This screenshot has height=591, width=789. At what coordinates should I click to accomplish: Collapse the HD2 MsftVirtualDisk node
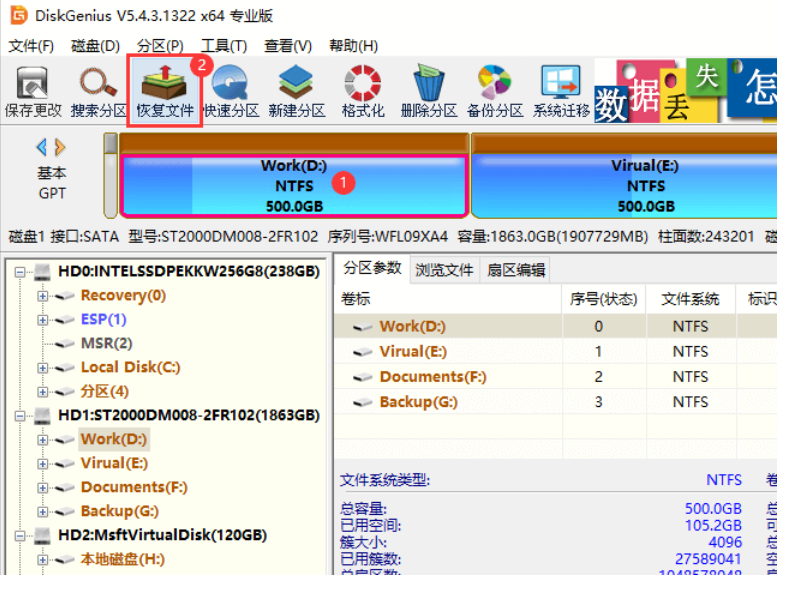(20, 536)
